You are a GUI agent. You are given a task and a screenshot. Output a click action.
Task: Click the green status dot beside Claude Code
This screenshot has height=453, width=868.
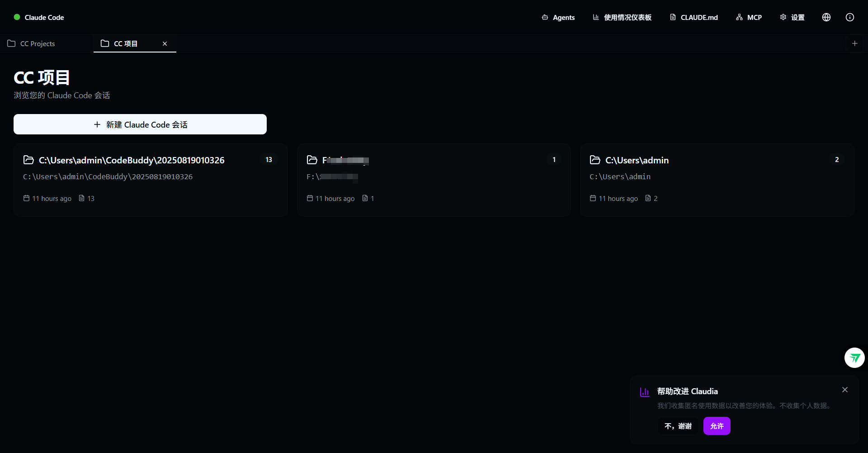(x=17, y=17)
